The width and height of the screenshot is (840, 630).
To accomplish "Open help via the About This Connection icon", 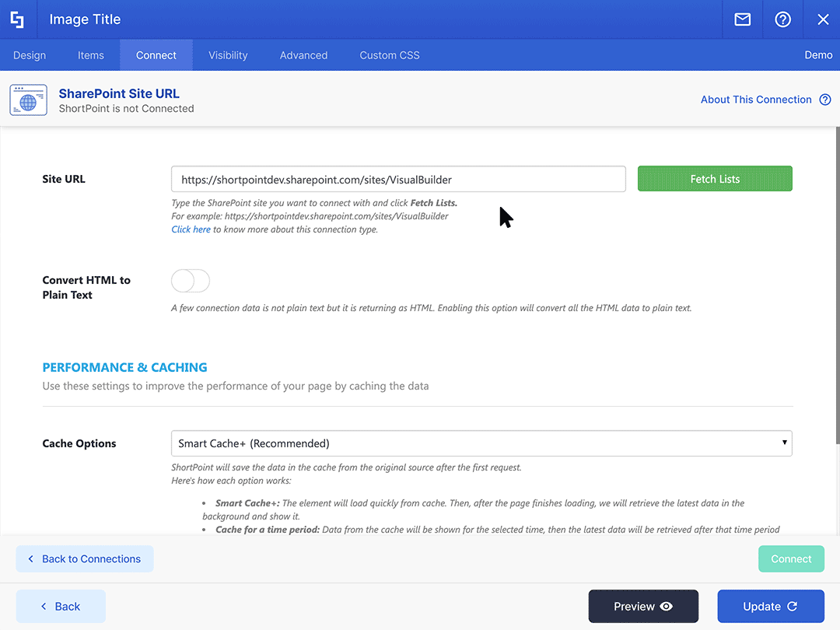I will click(826, 100).
